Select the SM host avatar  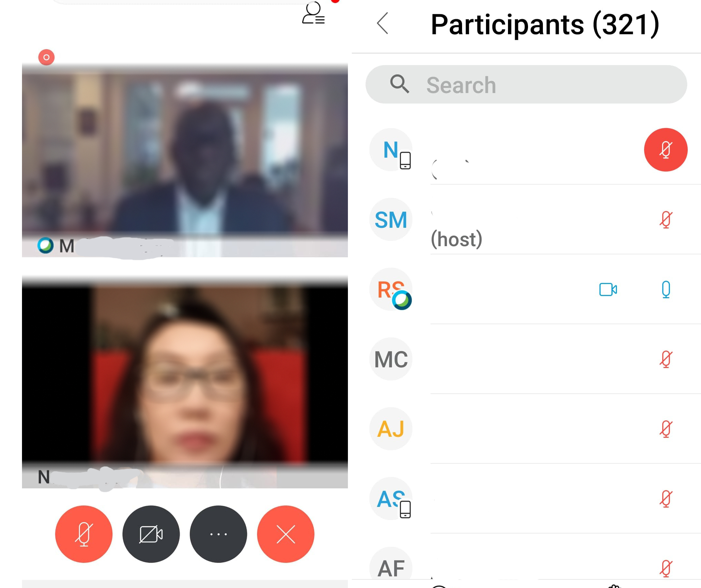[391, 219]
